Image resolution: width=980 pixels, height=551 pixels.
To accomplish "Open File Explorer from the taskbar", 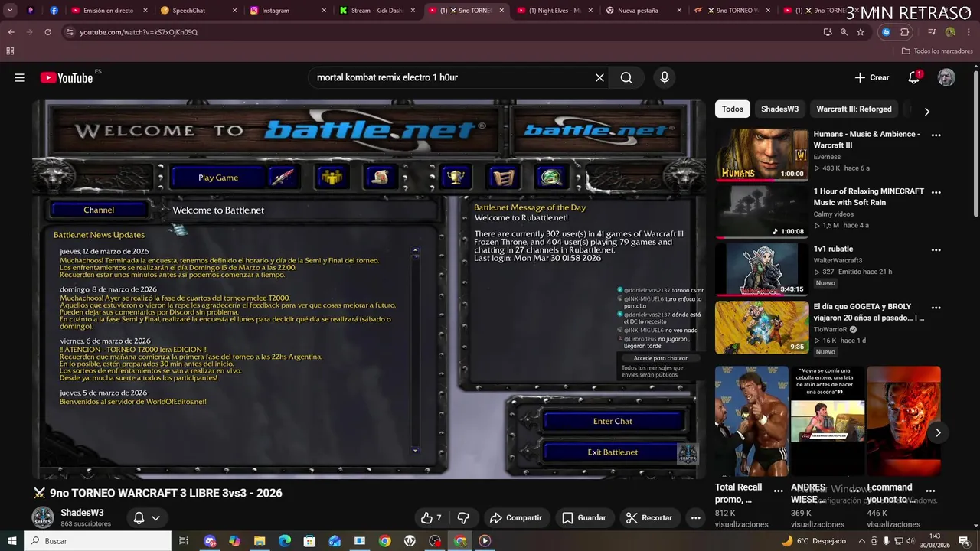I will pos(260,541).
